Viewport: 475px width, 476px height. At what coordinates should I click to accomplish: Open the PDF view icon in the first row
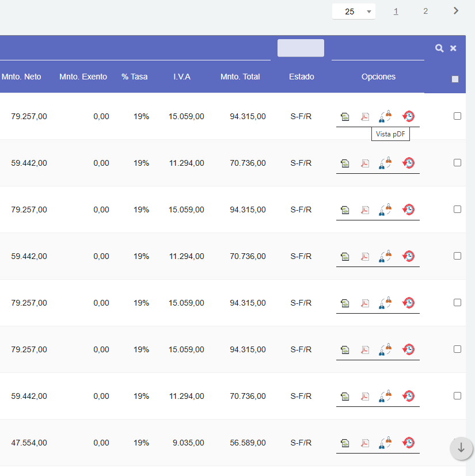point(365,117)
